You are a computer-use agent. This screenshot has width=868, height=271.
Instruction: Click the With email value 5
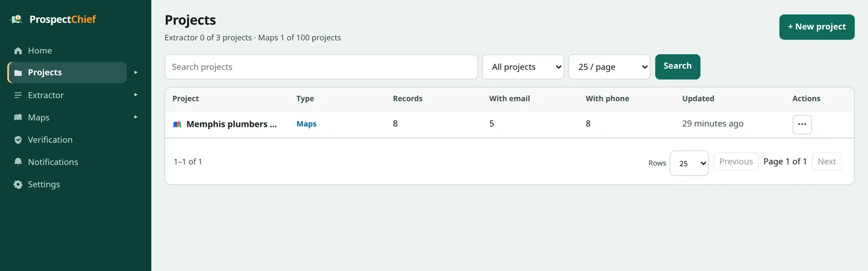(x=492, y=124)
